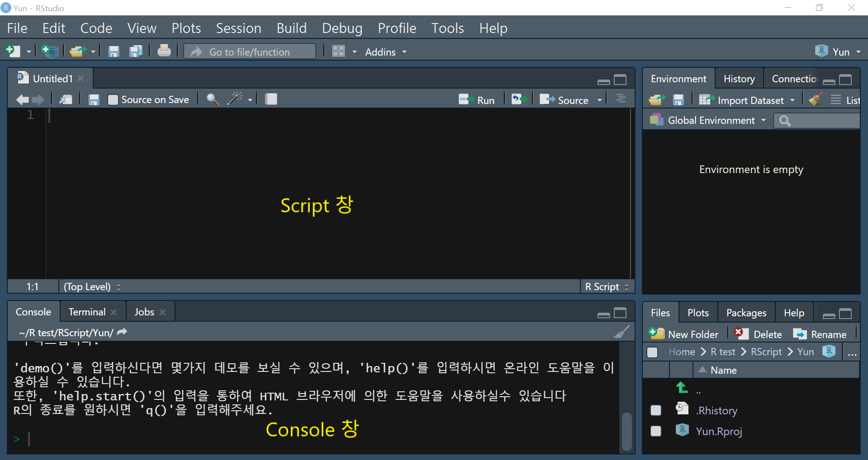This screenshot has height=460, width=868.
Task: Navigate to the RScript folder in breadcrumb
Action: point(766,352)
